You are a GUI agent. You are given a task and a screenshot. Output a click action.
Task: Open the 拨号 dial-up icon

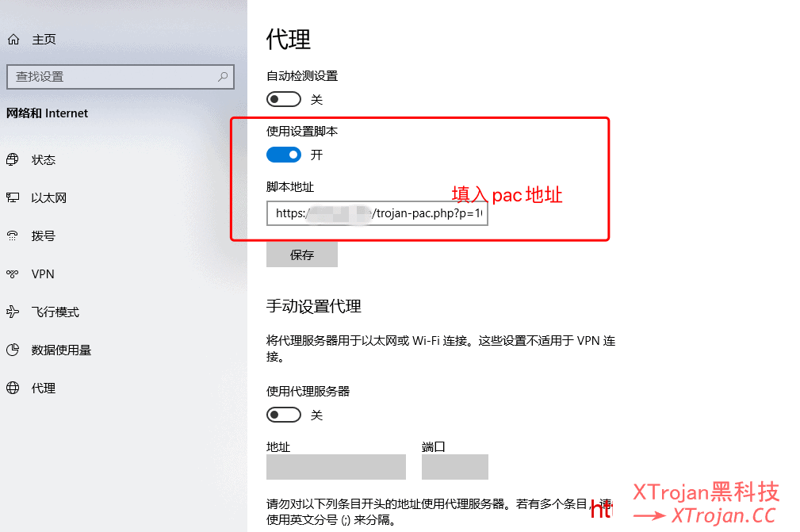13,235
